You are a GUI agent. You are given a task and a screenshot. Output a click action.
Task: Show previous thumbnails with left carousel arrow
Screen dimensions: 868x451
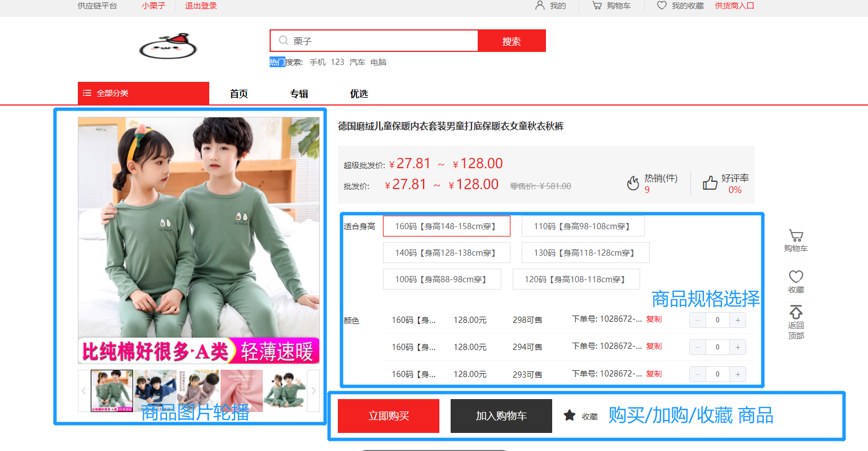[x=84, y=391]
